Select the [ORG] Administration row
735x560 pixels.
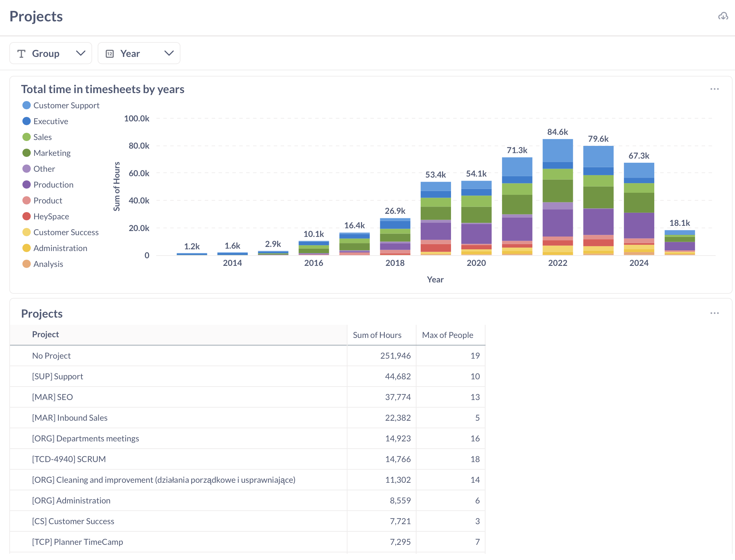pyautogui.click(x=247, y=500)
